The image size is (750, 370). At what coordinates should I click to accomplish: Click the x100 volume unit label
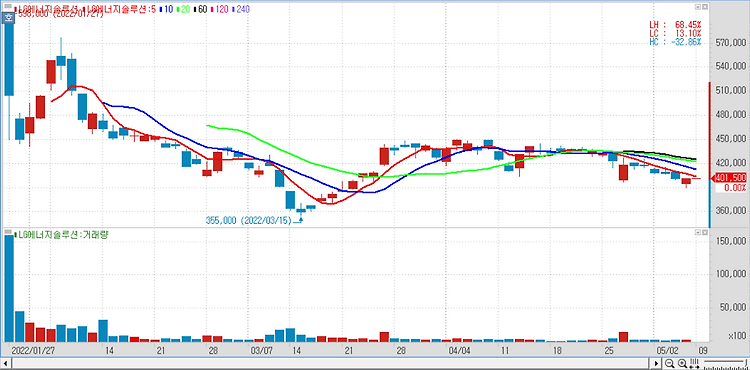(x=737, y=335)
